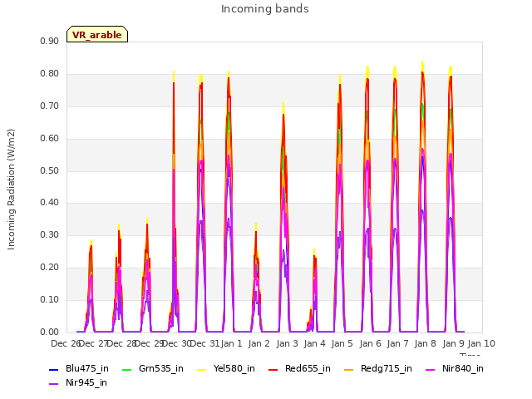Click the magenta Nir840_in legend color marker

tap(431, 369)
